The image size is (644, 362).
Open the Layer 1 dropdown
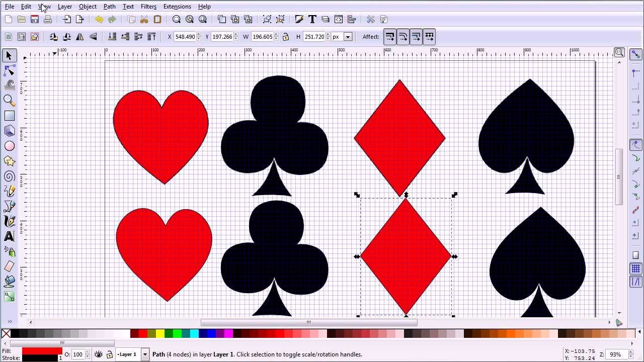tap(144, 354)
